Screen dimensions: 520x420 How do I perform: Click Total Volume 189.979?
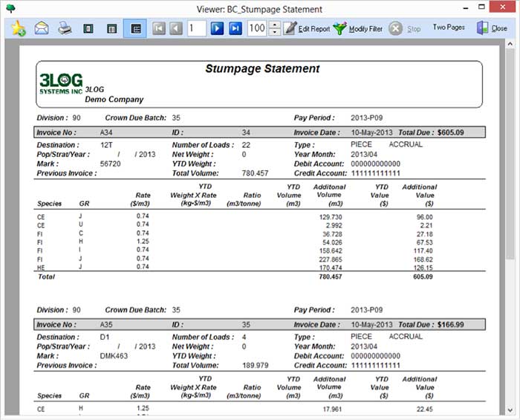click(x=255, y=365)
